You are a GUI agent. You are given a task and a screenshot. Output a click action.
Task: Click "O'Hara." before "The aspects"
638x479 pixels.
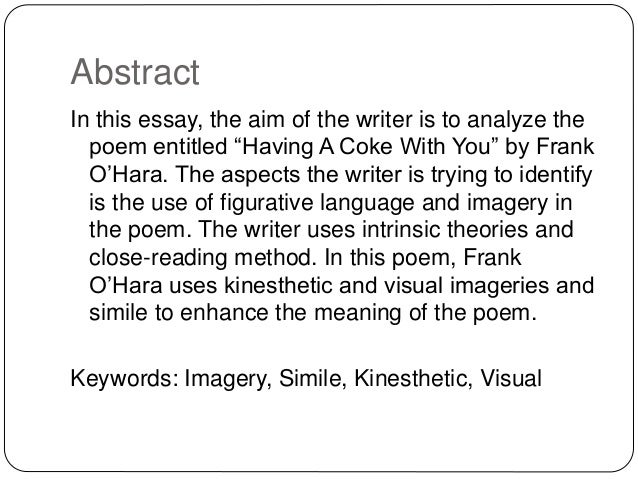point(128,174)
